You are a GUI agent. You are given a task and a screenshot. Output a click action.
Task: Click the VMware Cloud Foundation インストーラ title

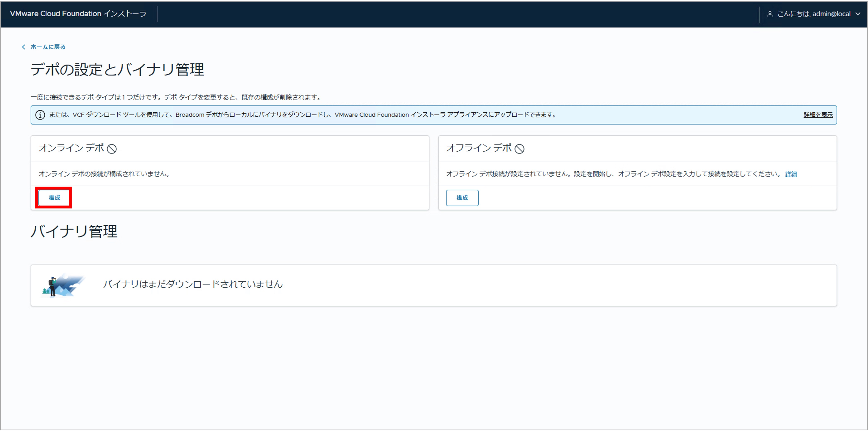pos(78,14)
